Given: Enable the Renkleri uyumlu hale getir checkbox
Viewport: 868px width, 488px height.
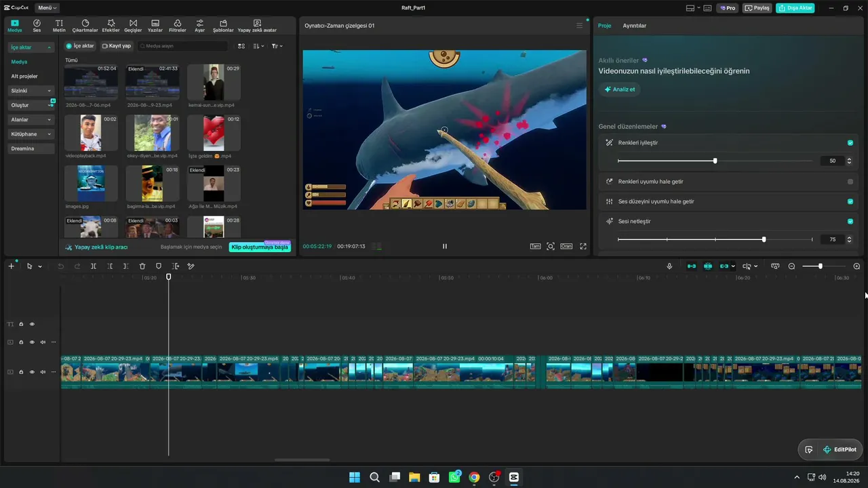Looking at the screenshot, I should pyautogui.click(x=850, y=182).
